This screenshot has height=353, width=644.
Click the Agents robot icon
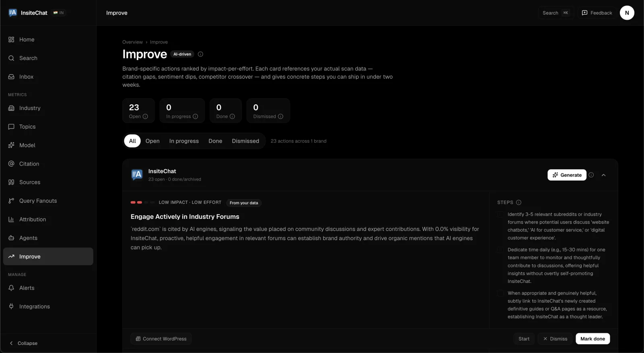[x=11, y=238]
